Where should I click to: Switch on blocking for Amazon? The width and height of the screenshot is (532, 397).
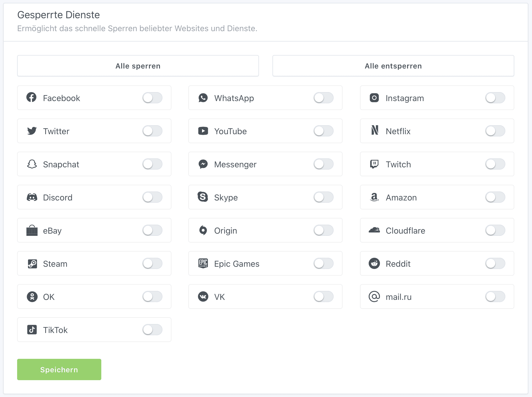pyautogui.click(x=495, y=197)
